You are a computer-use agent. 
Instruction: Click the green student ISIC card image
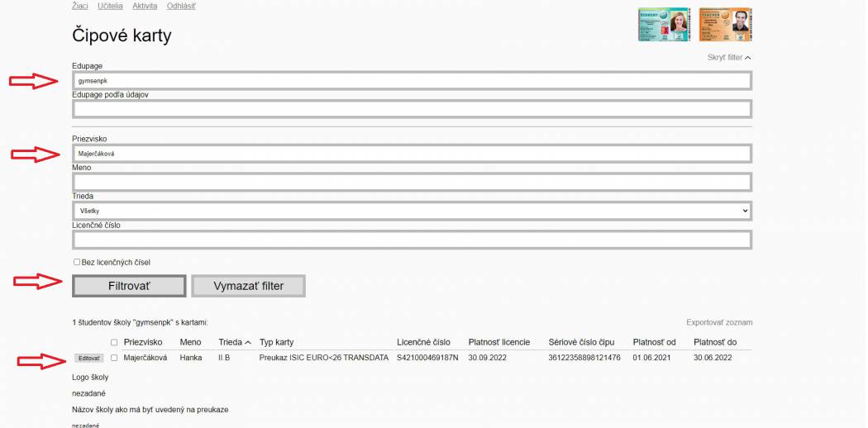tap(664, 25)
